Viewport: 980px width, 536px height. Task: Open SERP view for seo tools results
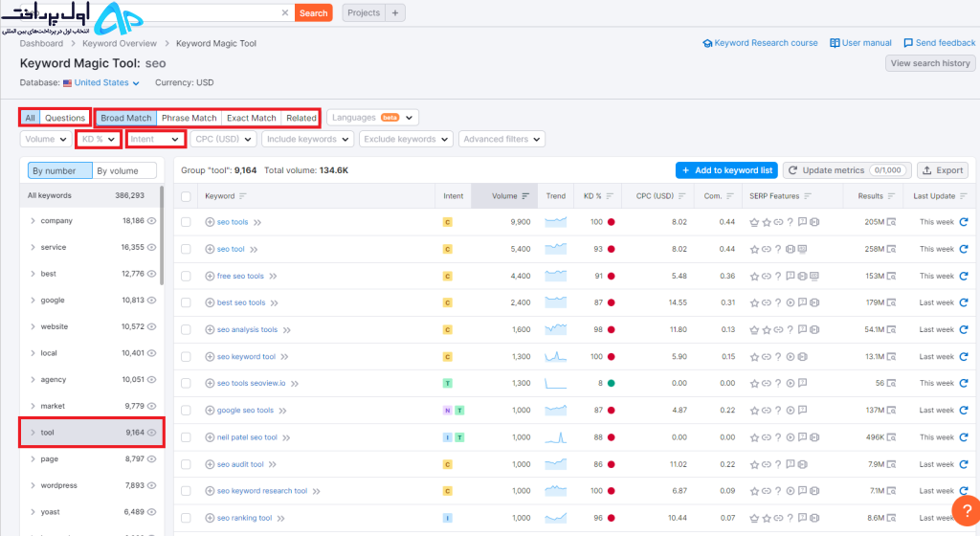[x=891, y=222]
